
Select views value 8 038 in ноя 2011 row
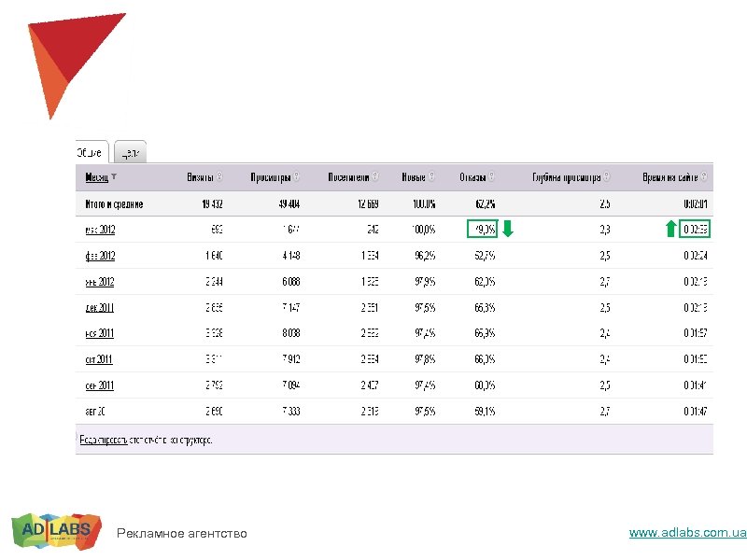(x=290, y=333)
